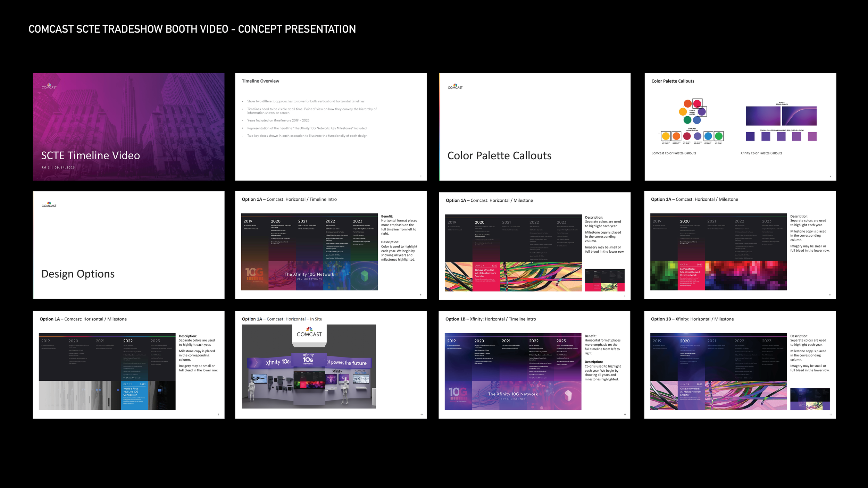868x488 pixels.
Task: Click the 'Option 1B – Xfinity: Horizontal / Timeline Intro' slide heading
Action: pyautogui.click(x=491, y=319)
